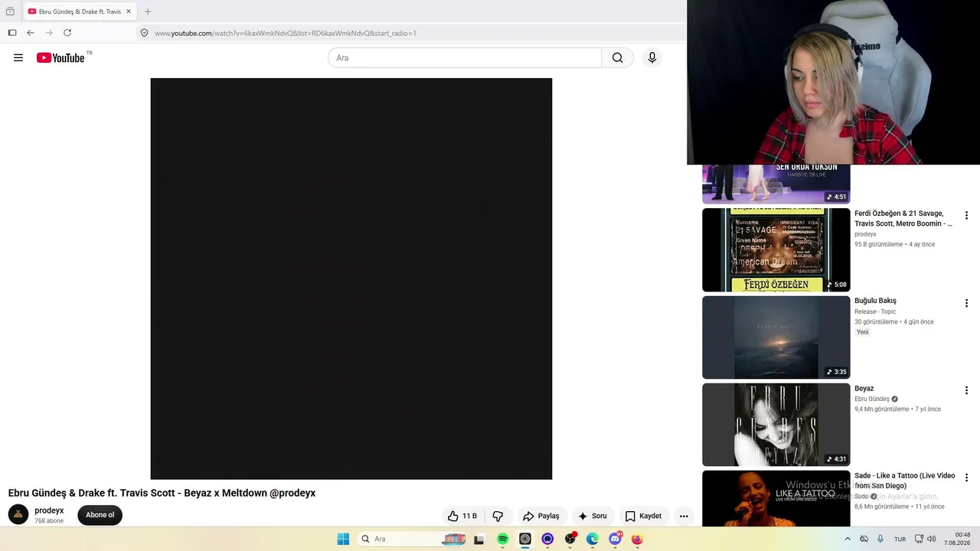Screen dimensions: 980x551
Task: Open the Windows Start menu
Action: (x=343, y=539)
